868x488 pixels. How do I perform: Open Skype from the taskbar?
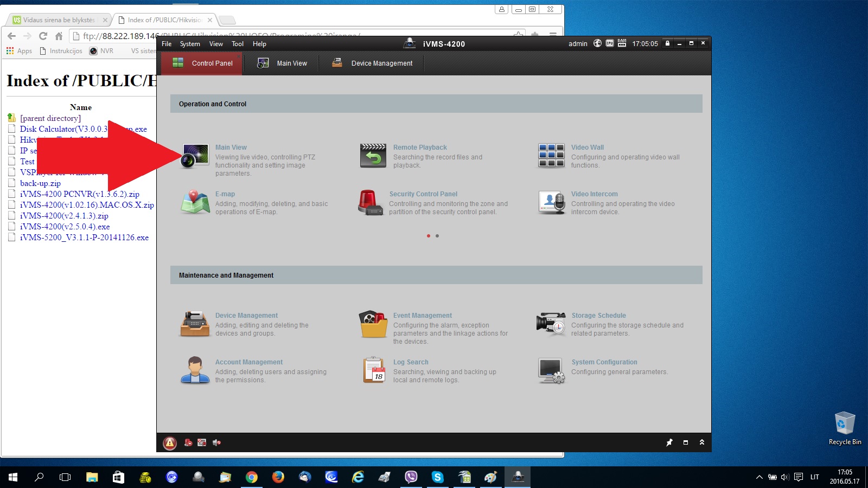[437, 477]
